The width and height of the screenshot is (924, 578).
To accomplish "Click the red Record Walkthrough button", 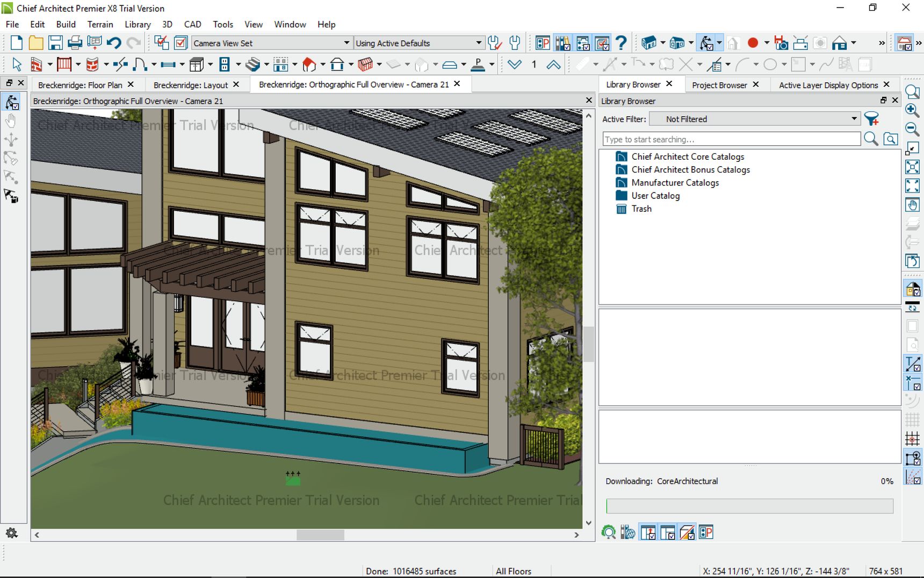I will pos(753,42).
